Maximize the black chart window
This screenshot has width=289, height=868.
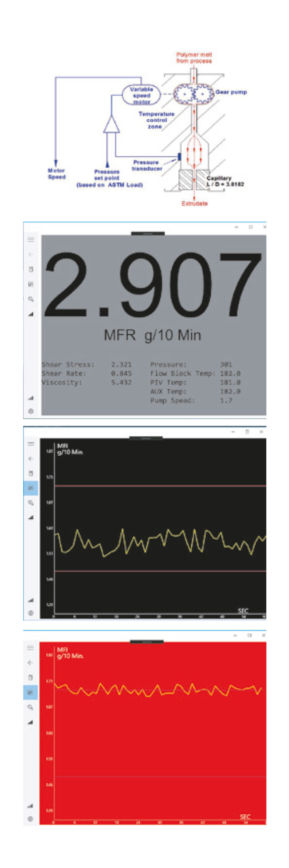tap(247, 431)
